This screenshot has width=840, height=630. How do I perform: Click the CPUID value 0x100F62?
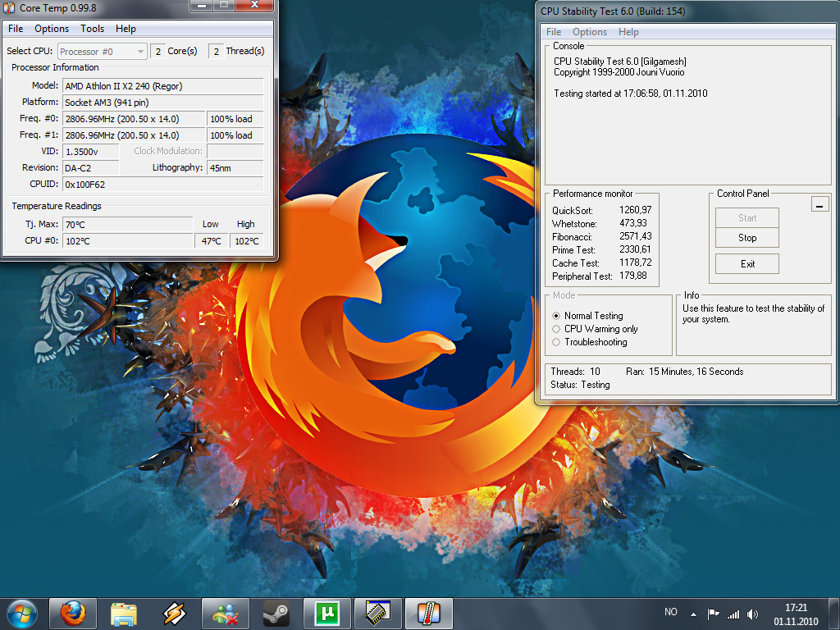click(x=163, y=185)
